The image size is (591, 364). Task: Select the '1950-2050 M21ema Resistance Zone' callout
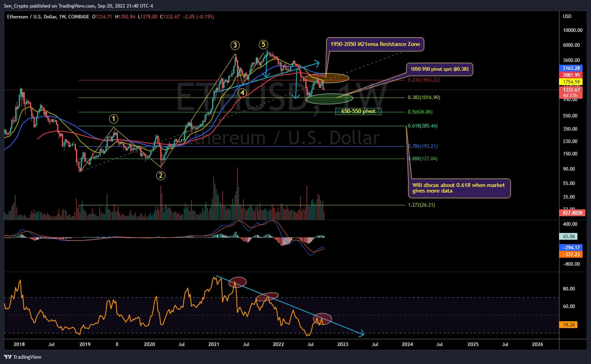[x=375, y=44]
